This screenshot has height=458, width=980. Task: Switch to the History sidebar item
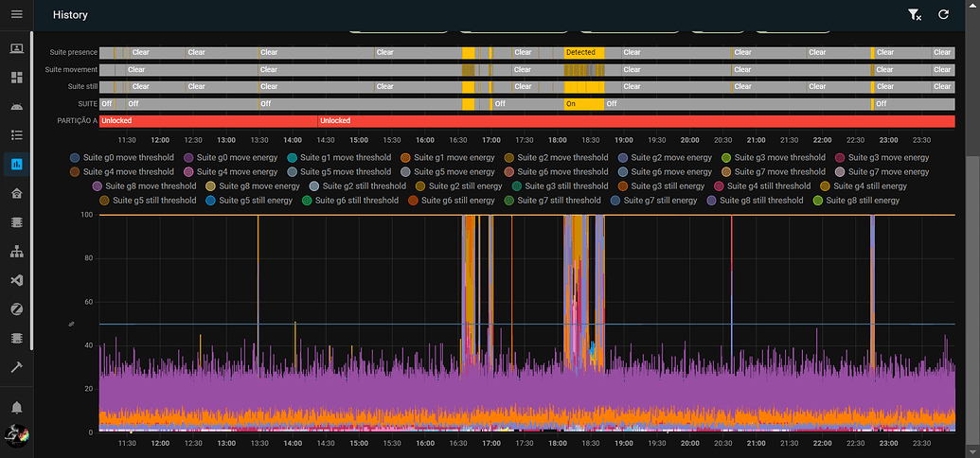point(16,164)
